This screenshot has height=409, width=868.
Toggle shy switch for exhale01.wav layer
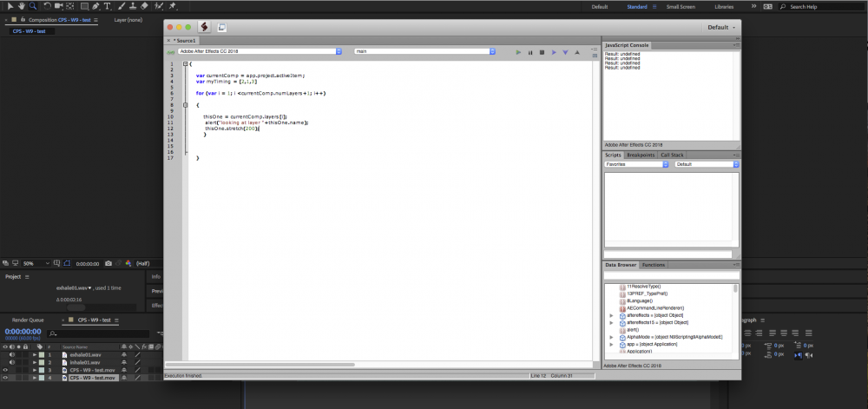pyautogui.click(x=124, y=355)
